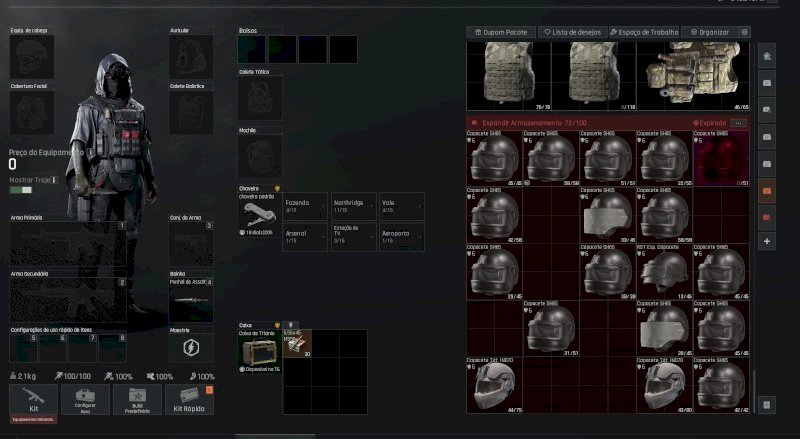Click the shield icon next to Chaveiro
800x439 pixels.
(278, 188)
